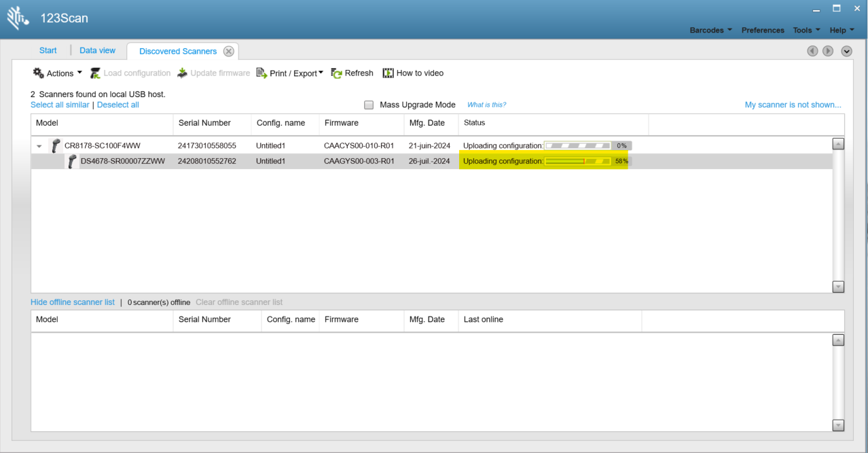Close the Discovered Scanners tab
The width and height of the screenshot is (868, 453).
click(229, 51)
